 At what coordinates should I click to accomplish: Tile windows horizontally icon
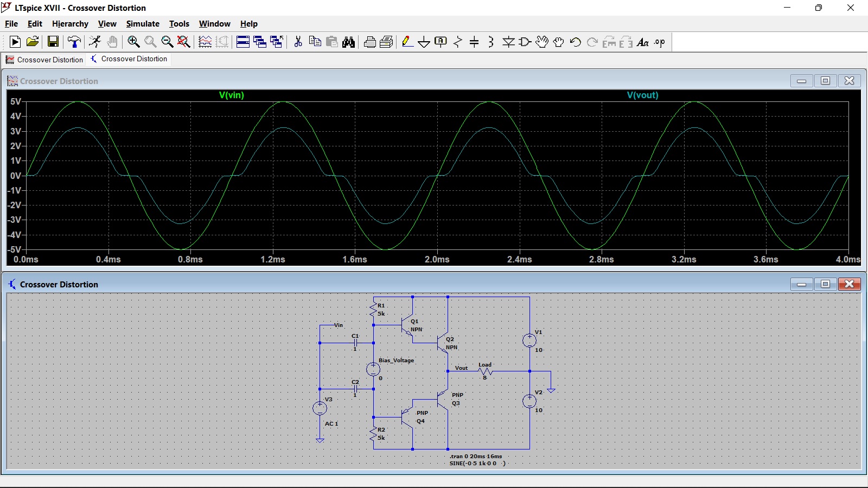243,42
